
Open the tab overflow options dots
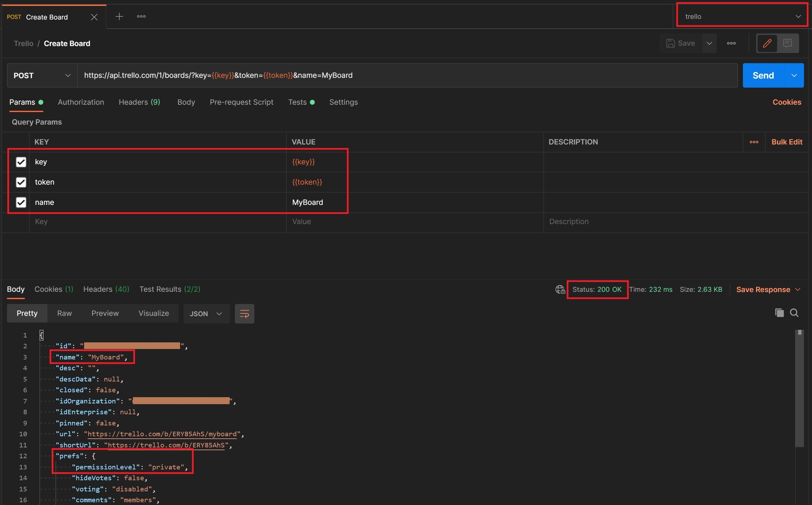[141, 16]
